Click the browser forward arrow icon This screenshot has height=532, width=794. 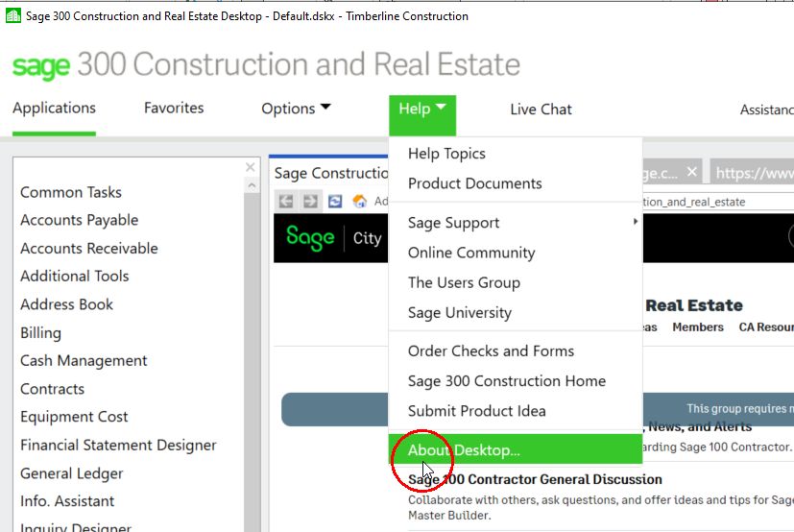click(x=310, y=201)
